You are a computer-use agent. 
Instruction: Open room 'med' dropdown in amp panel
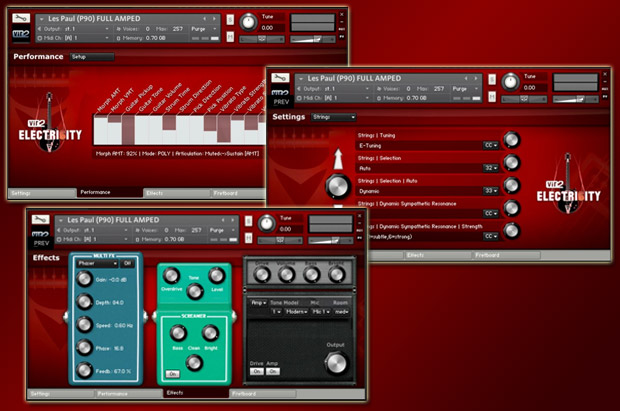click(x=342, y=312)
